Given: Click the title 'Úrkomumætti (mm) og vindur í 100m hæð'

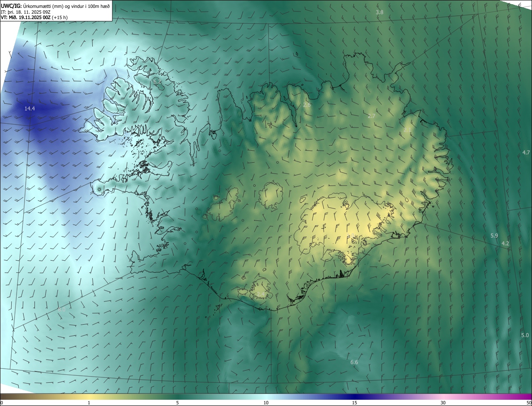Looking at the screenshot, I should click(x=66, y=6).
